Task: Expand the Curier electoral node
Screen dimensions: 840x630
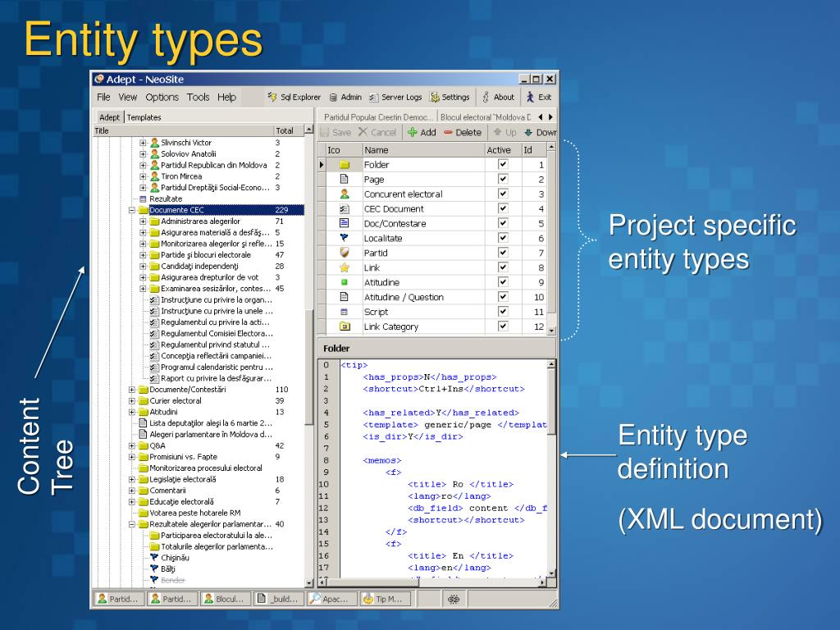Action: tap(132, 400)
